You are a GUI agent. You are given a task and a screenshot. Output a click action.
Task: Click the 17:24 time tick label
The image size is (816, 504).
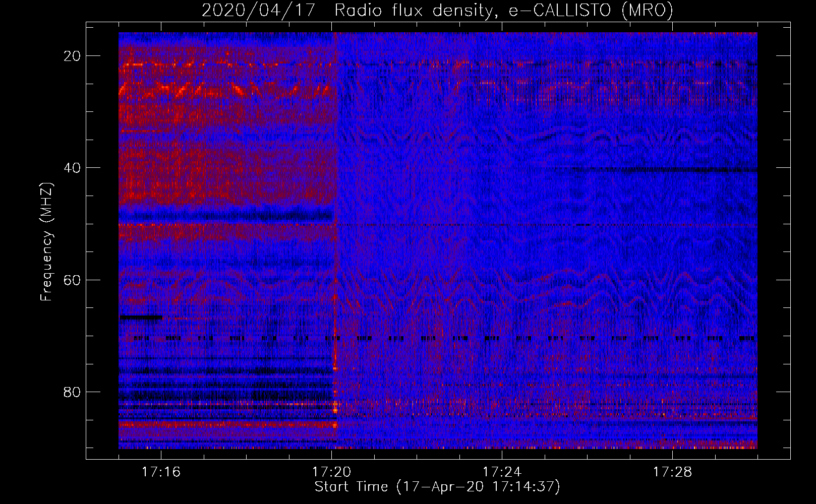click(x=502, y=472)
